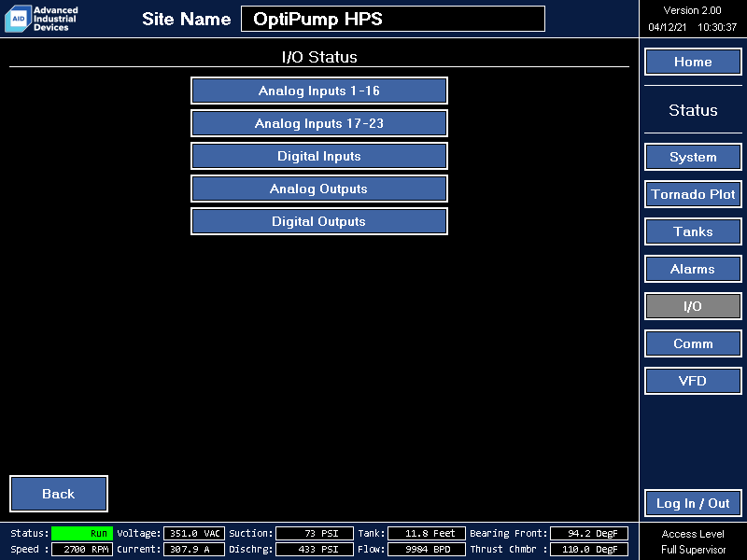The width and height of the screenshot is (747, 560).
Task: Click the 110.0 DegF thrust chamber value
Action: pos(589,549)
